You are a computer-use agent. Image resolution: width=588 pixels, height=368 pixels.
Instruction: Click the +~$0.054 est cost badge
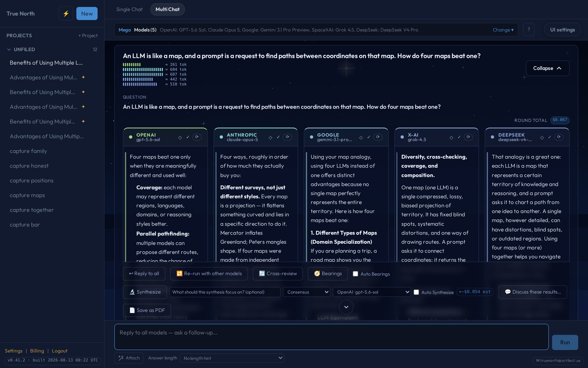point(475,292)
